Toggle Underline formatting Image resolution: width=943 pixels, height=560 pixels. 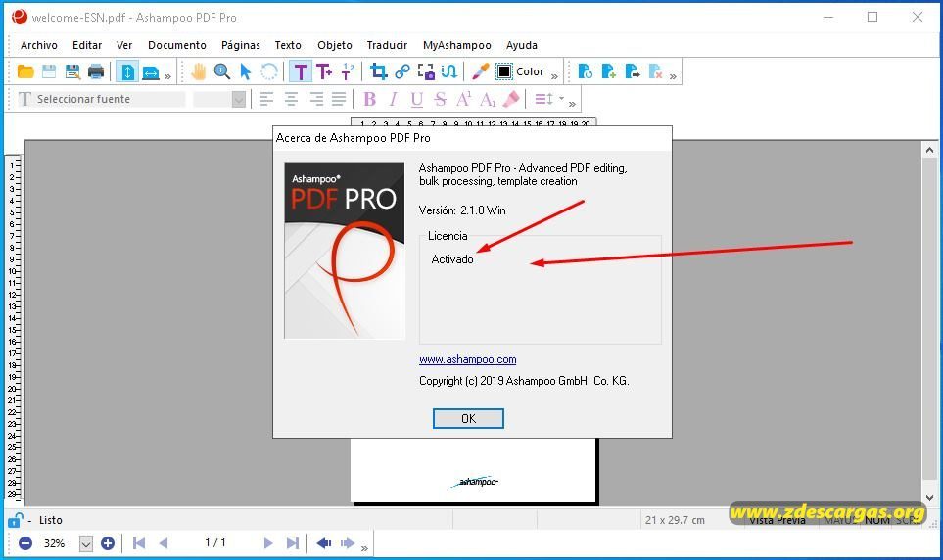417,99
